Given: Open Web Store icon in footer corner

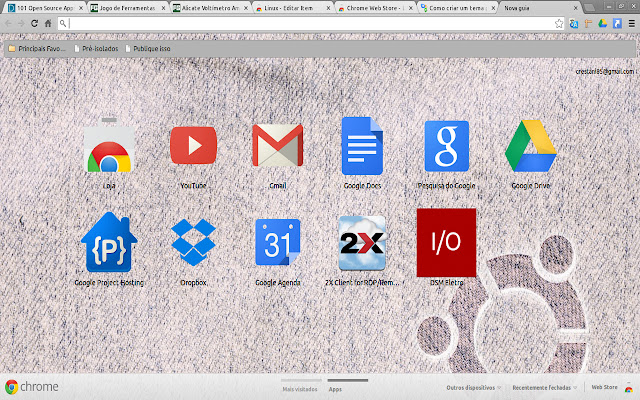Looking at the screenshot, I should (629, 388).
